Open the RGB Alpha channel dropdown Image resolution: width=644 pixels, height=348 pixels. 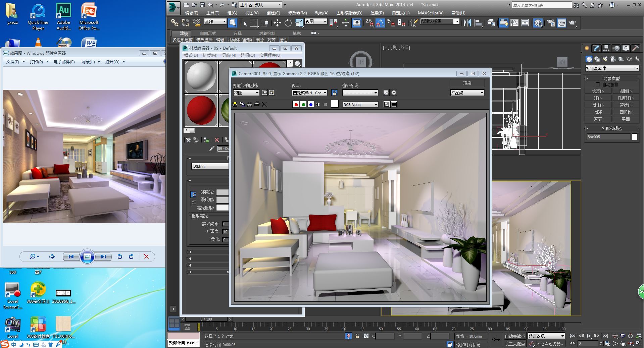[x=360, y=105]
